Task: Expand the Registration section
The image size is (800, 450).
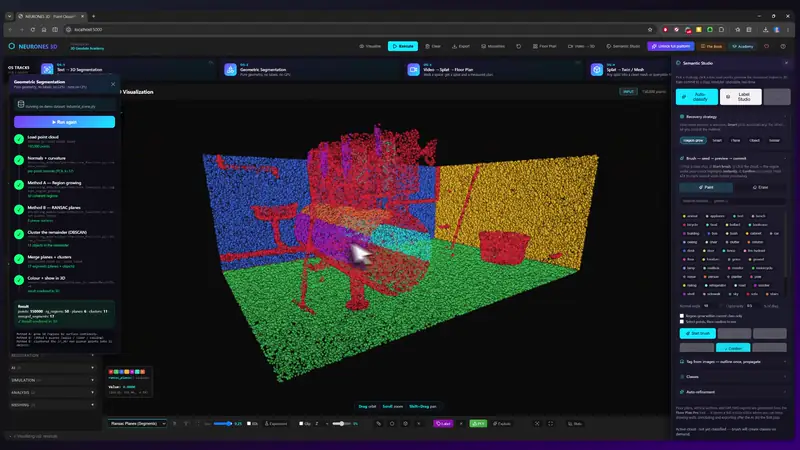Action: [x=52, y=355]
